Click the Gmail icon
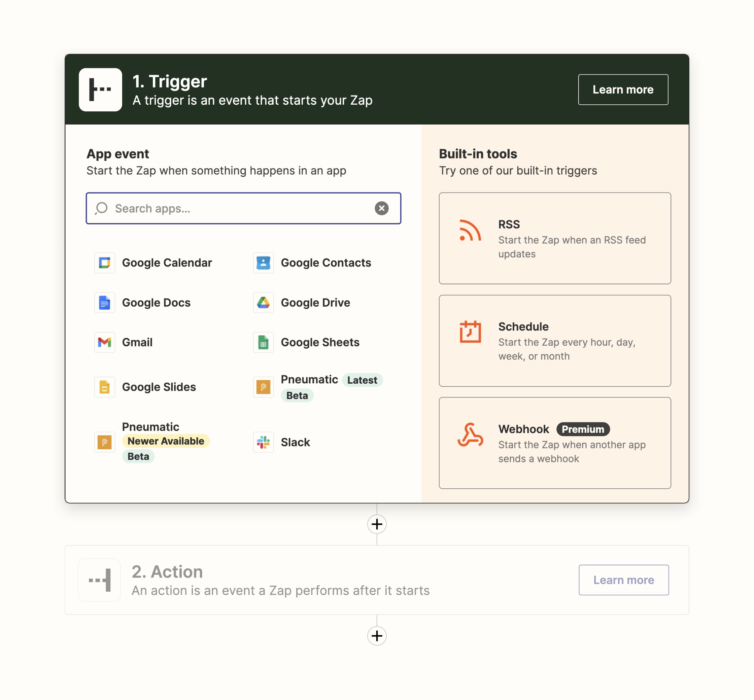The width and height of the screenshot is (754, 700). pos(105,342)
